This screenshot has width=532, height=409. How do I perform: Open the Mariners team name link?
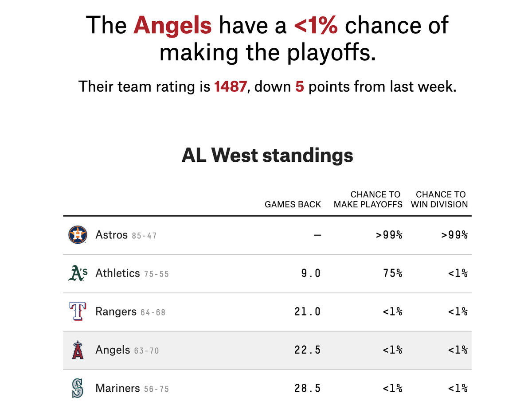(x=117, y=389)
